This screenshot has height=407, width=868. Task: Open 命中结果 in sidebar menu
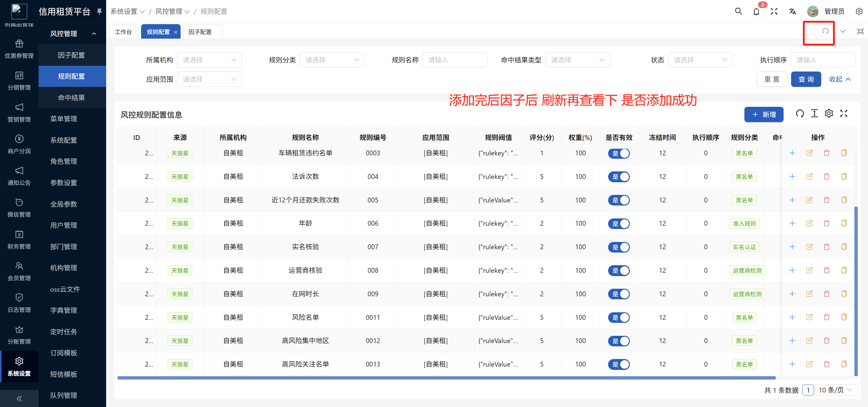click(x=72, y=97)
